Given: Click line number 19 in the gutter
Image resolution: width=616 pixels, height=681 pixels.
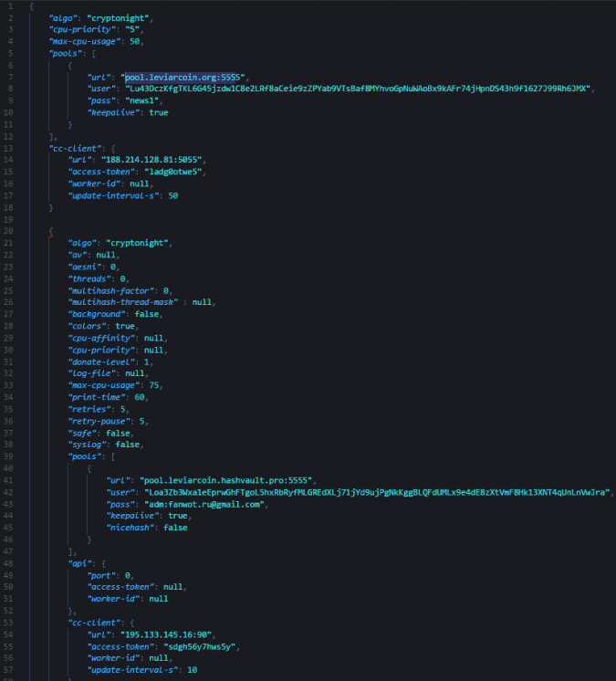Looking at the screenshot, I should (8, 219).
